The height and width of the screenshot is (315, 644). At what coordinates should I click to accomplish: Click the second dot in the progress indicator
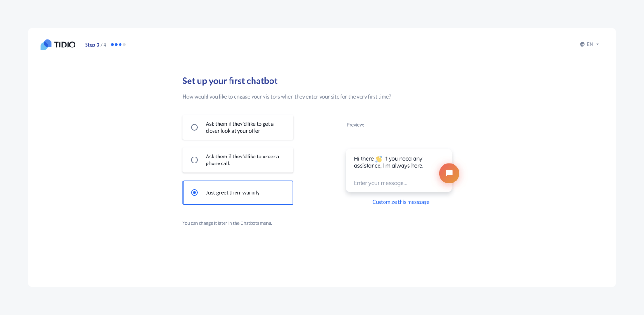click(116, 45)
